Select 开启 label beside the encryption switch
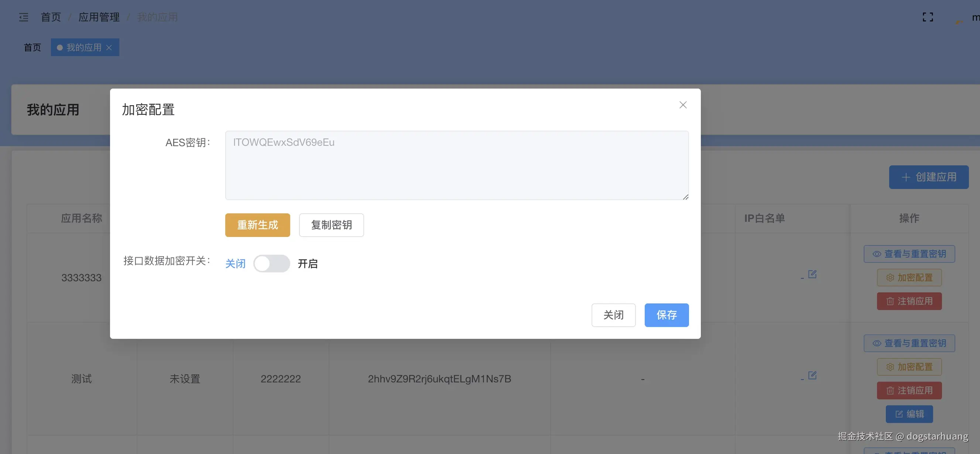This screenshot has width=980, height=454. pyautogui.click(x=307, y=264)
